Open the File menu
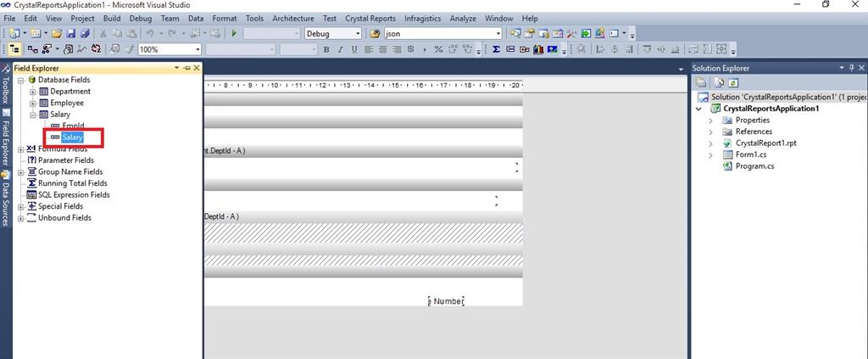 (9, 19)
